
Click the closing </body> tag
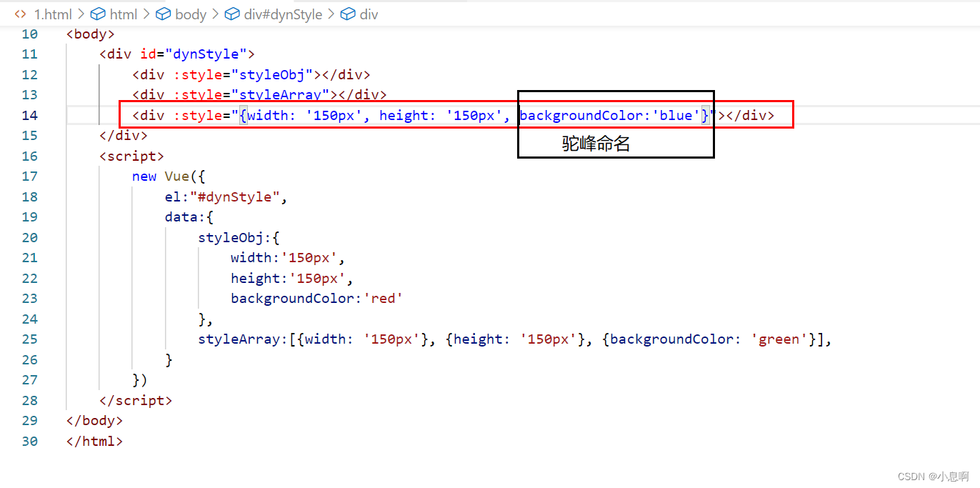94,421
